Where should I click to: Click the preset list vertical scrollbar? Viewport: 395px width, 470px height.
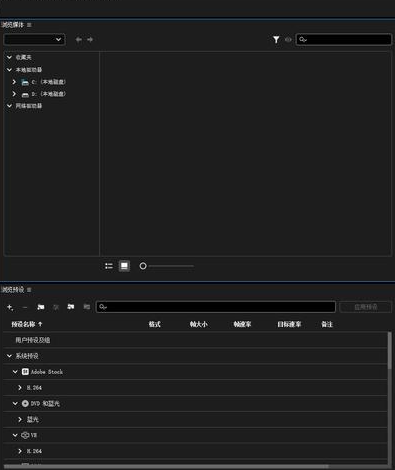click(x=389, y=351)
